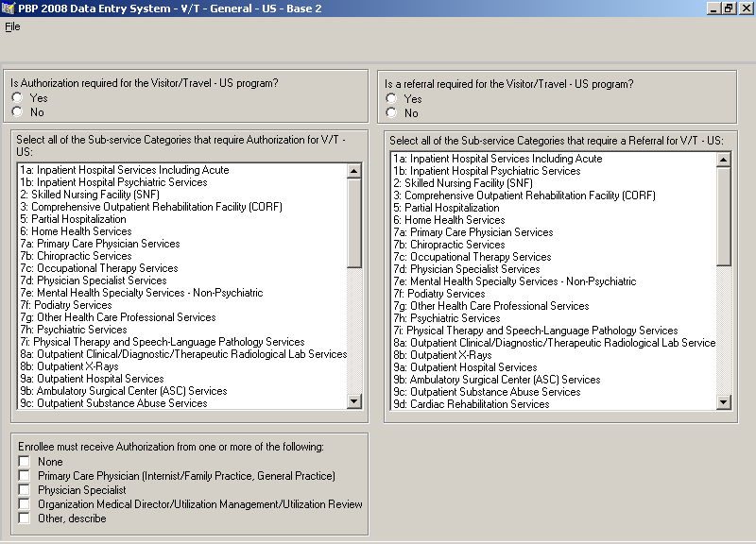The image size is (756, 544).
Task: Select 8b: Outpatient X-Rays in Authorization list
Action: pos(182,366)
